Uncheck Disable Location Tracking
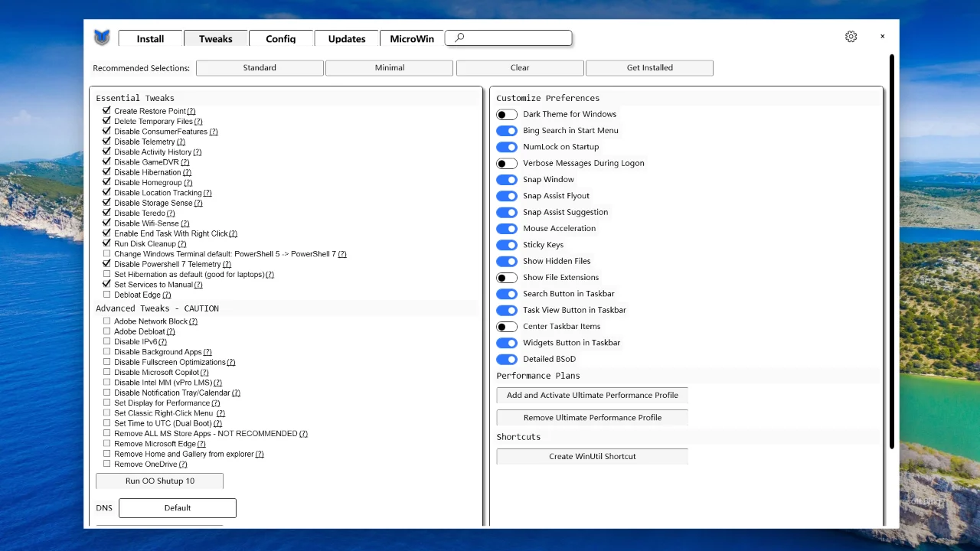Image resolution: width=980 pixels, height=551 pixels. point(106,193)
